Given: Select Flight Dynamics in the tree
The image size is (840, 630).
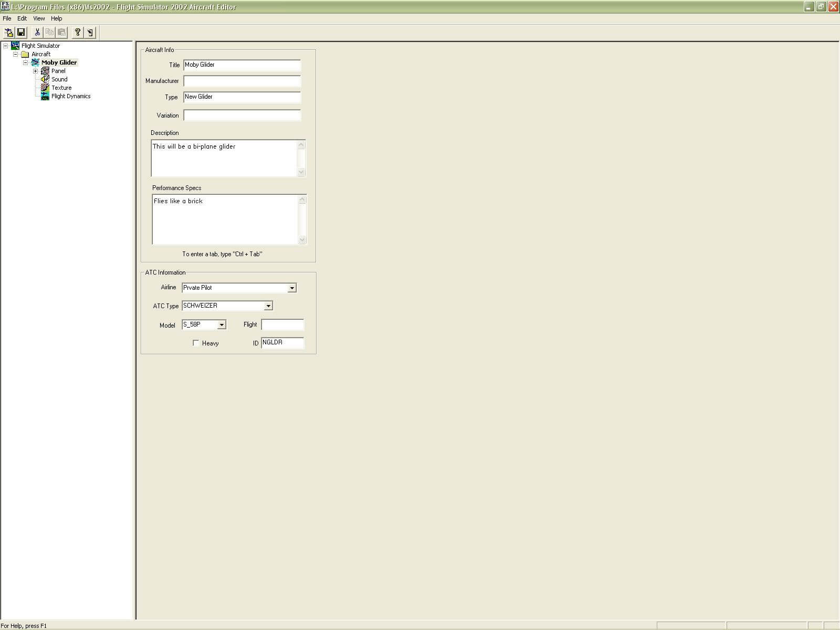Looking at the screenshot, I should [x=71, y=96].
